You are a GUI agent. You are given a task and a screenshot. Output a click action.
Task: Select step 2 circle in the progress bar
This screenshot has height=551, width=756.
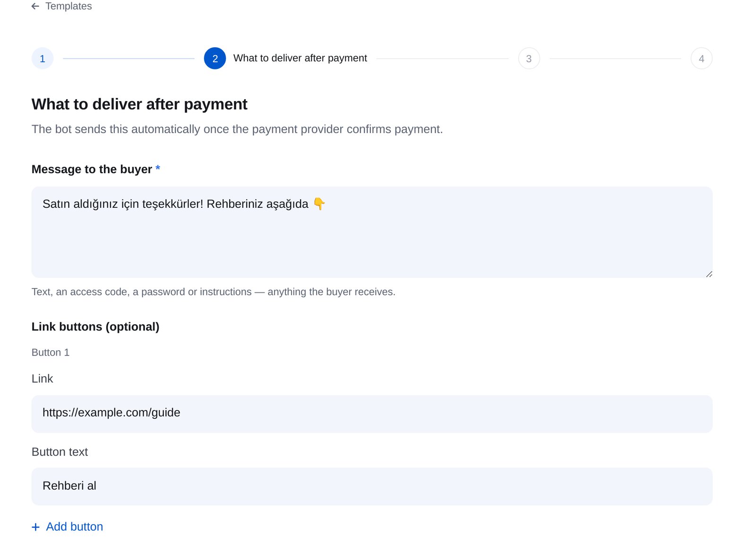(x=215, y=59)
